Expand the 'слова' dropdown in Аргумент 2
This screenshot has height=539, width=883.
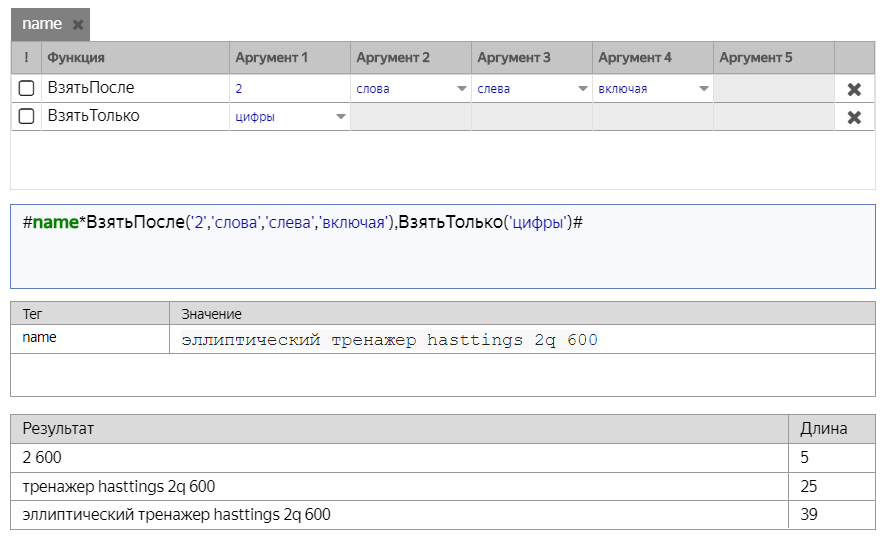point(461,89)
